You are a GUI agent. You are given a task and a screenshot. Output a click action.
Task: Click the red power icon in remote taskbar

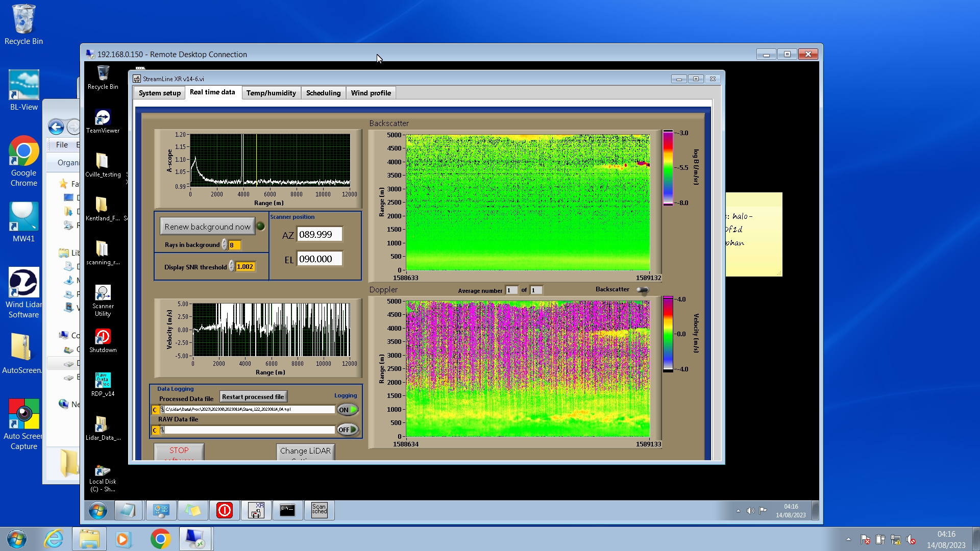[x=225, y=510]
